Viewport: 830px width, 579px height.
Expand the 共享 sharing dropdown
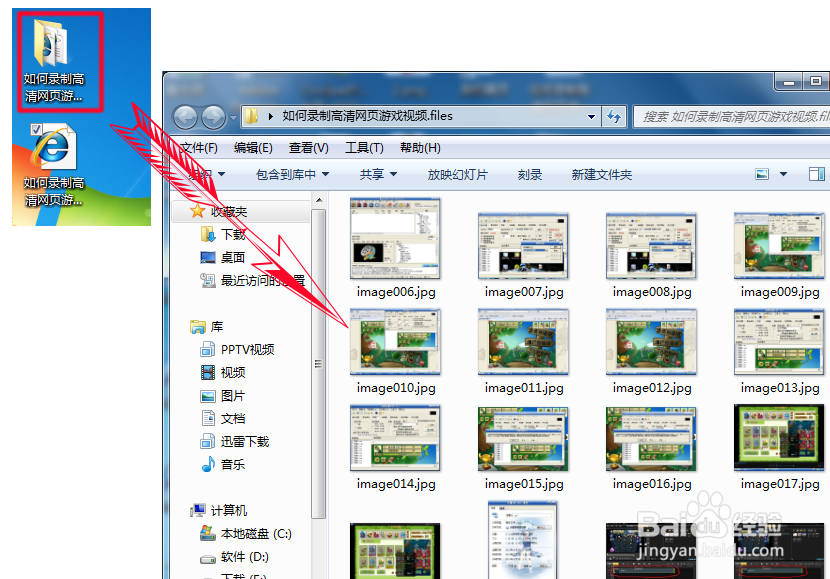point(377,173)
